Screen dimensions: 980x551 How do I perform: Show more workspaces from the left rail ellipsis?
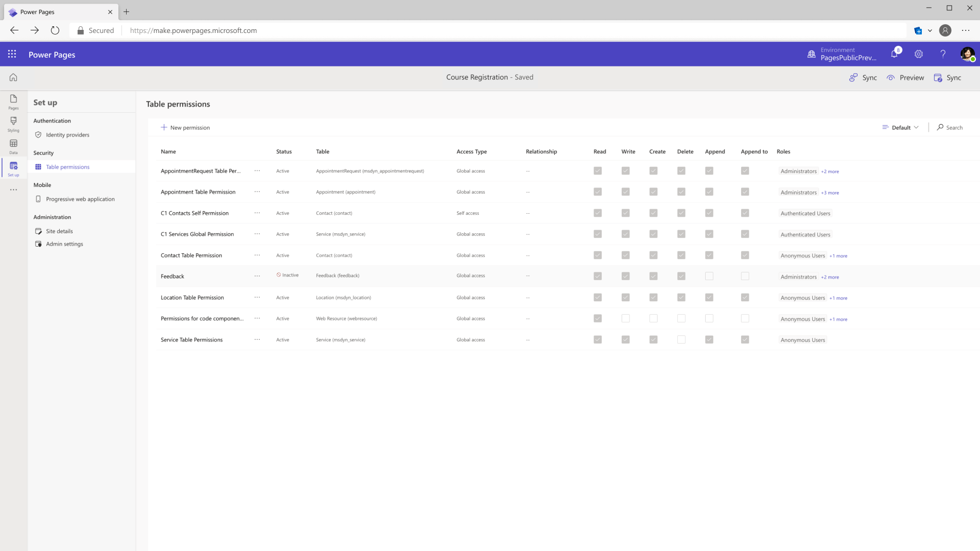click(13, 190)
